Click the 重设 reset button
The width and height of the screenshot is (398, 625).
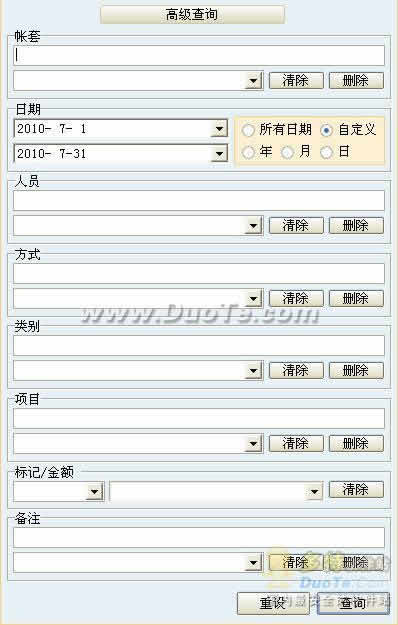coord(273,603)
